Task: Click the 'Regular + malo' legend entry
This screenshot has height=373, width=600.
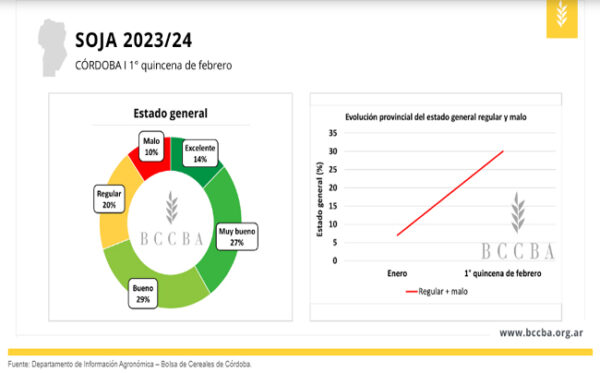Action: 437,292
